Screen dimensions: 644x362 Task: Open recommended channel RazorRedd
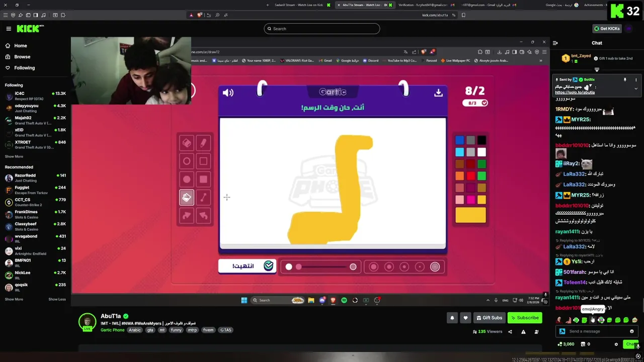tap(35, 177)
